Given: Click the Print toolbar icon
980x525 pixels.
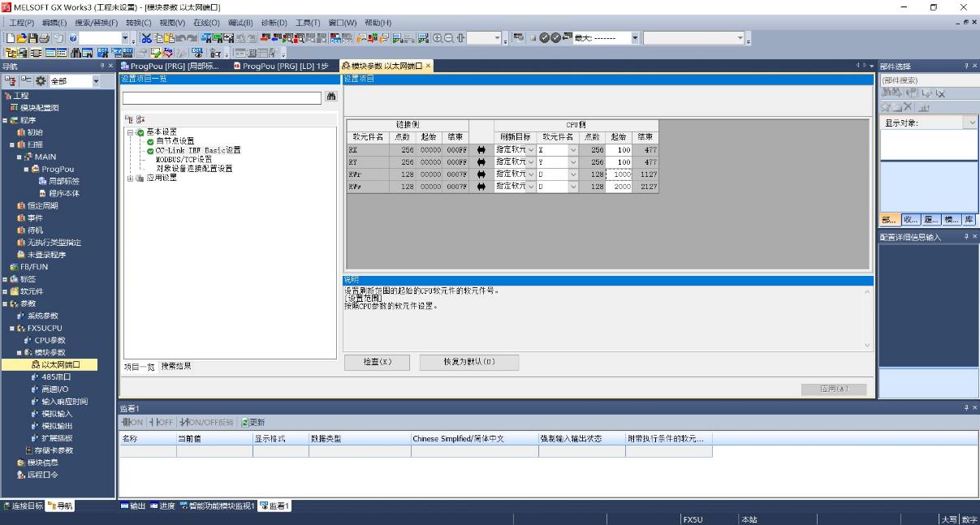Looking at the screenshot, I should pyautogui.click(x=45, y=38).
